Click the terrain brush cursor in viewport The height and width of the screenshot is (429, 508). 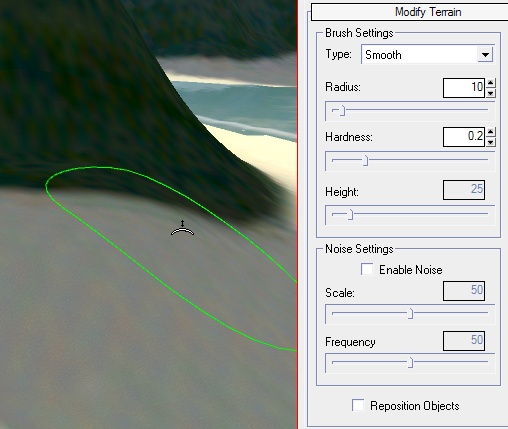pos(182,228)
